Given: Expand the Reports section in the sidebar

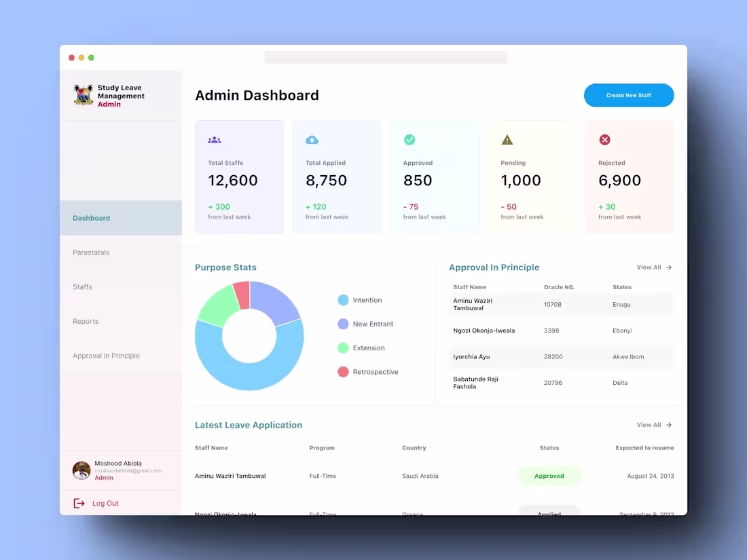Looking at the screenshot, I should [85, 321].
